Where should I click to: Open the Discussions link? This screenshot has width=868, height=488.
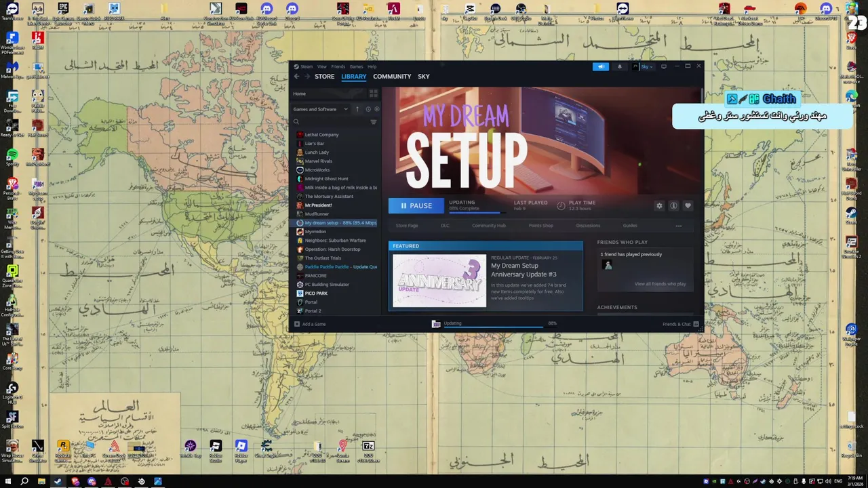click(588, 226)
